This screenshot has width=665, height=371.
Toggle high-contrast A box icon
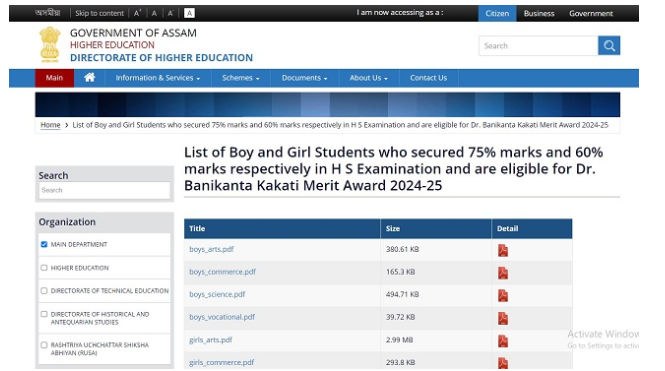coord(189,13)
